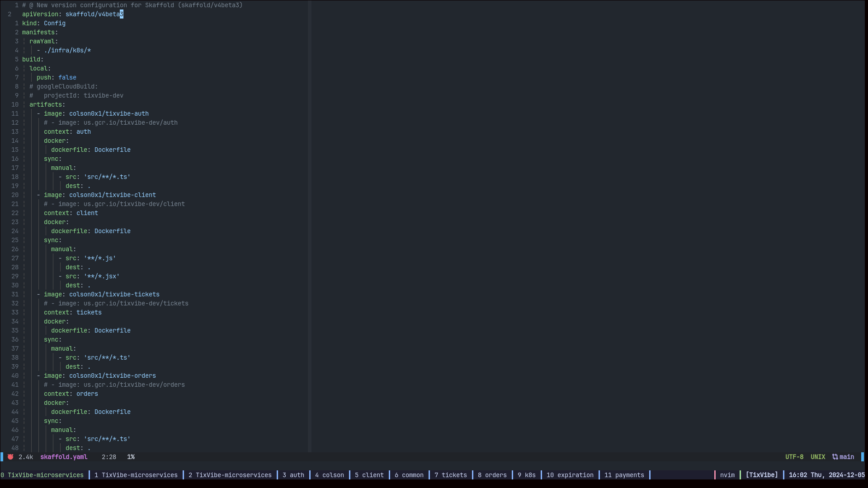Select tmux window 10 expiration
The width and height of the screenshot is (868, 488).
570,475
